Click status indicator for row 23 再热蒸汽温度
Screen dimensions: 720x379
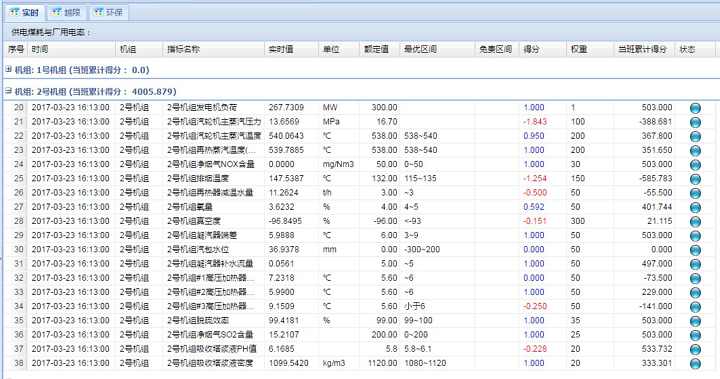point(695,151)
